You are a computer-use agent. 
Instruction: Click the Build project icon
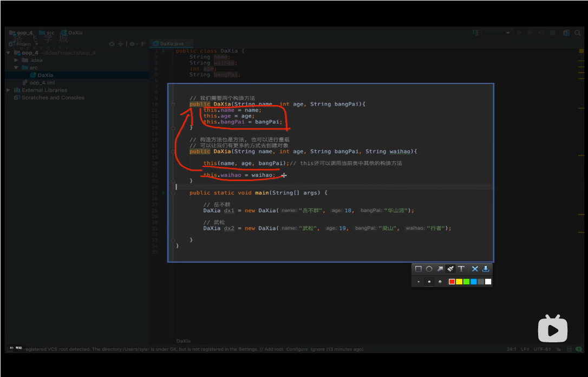click(475, 33)
